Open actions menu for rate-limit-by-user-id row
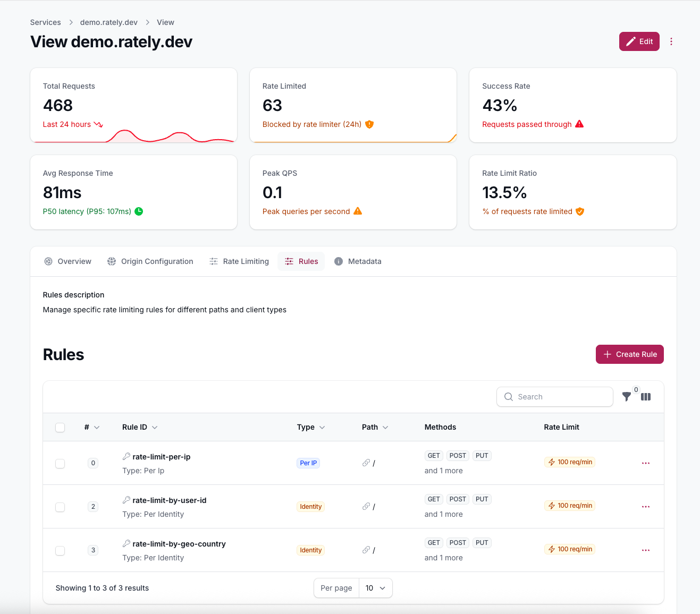 click(x=646, y=507)
